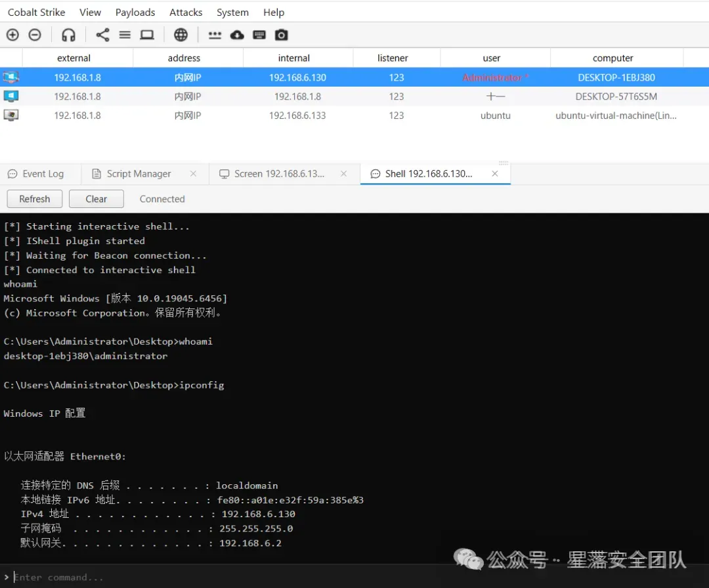Open the Cobalt Strike menu
709x588 pixels.
[36, 12]
